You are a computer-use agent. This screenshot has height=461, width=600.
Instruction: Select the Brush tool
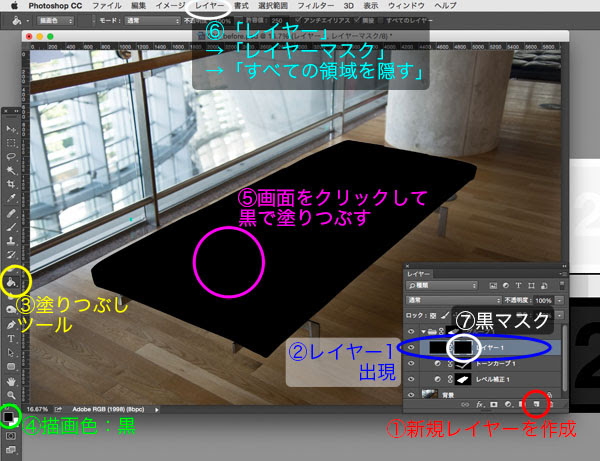click(x=11, y=227)
